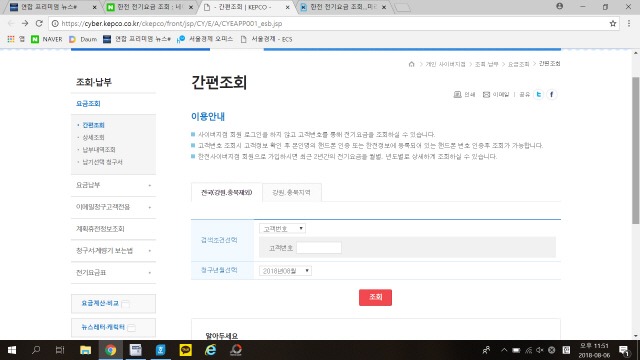Click the battery icon in the tray
This screenshot has height=360, width=640.
pyautogui.click(x=516, y=350)
